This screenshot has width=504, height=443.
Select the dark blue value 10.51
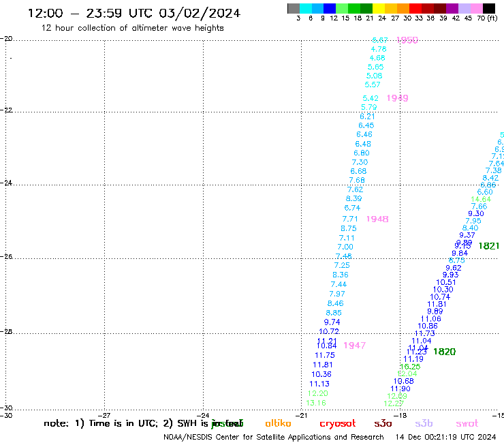[446, 282]
